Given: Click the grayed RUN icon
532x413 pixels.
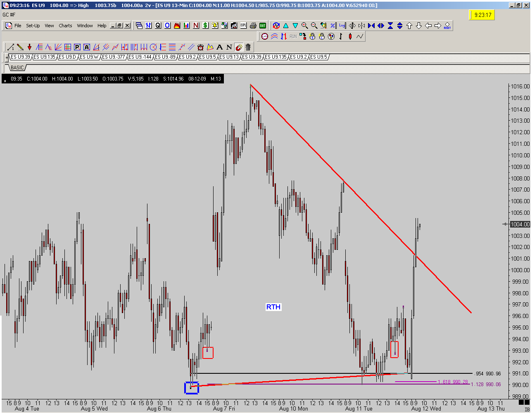Looking at the screenshot, I should (x=293, y=36).
